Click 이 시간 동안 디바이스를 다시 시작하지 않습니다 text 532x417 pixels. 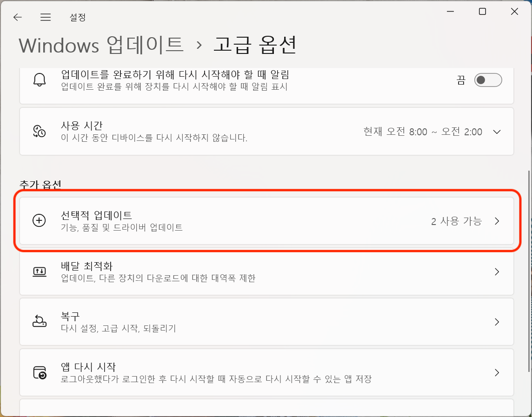[x=154, y=138]
